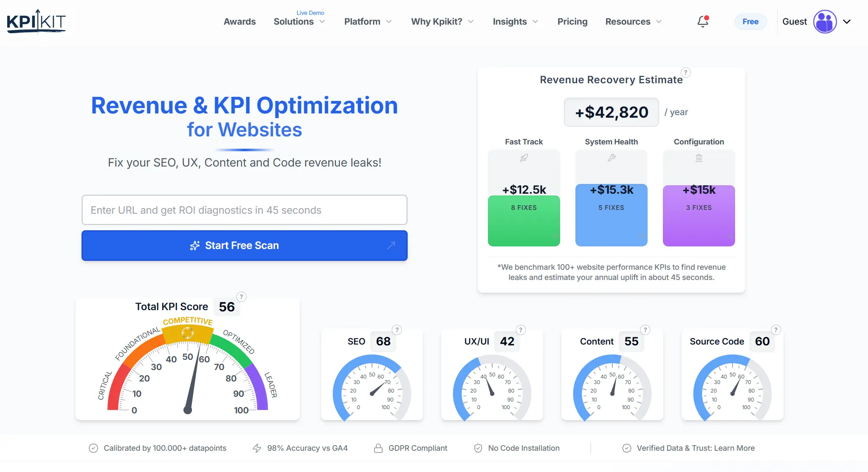Click the UX/UI score value 42
This screenshot has height=472, width=868.
[x=507, y=342]
